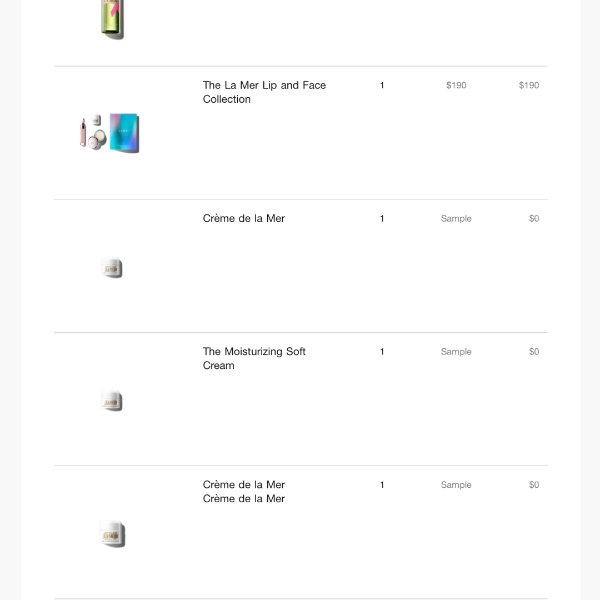Open the Lip and Face Collection thumbnail
Screen dimensions: 600x600
[x=110, y=133]
